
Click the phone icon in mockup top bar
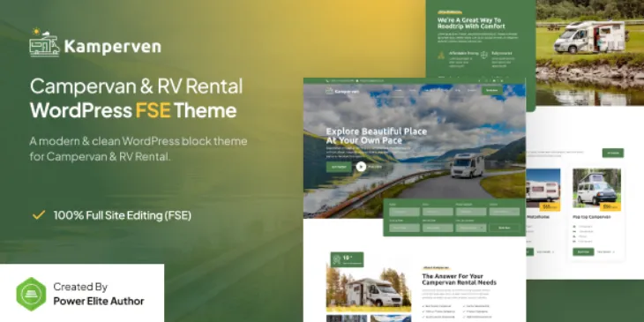[x=327, y=81]
